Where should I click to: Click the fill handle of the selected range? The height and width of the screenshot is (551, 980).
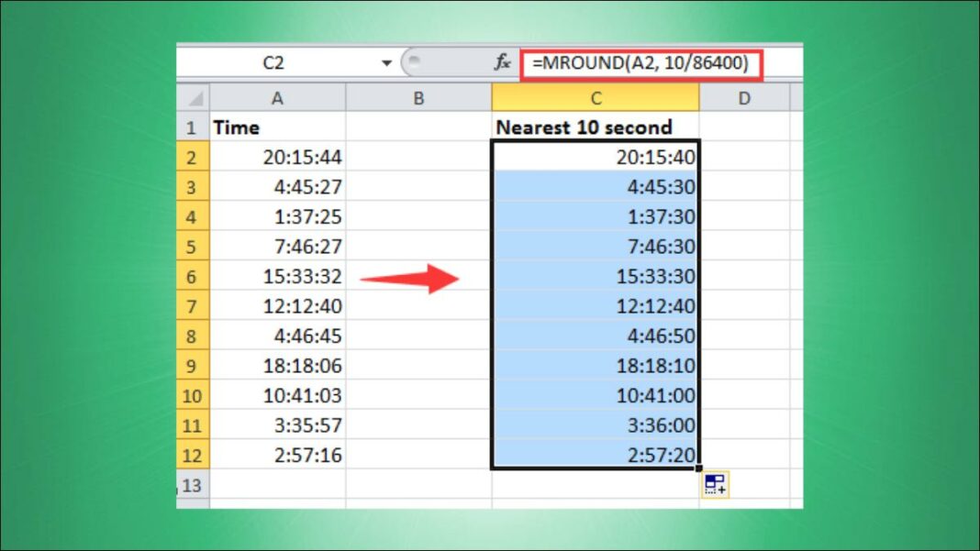pyautogui.click(x=698, y=468)
